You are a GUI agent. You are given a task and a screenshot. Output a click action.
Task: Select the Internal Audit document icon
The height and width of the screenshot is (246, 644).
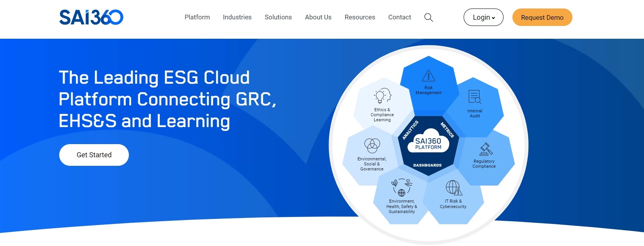(474, 97)
